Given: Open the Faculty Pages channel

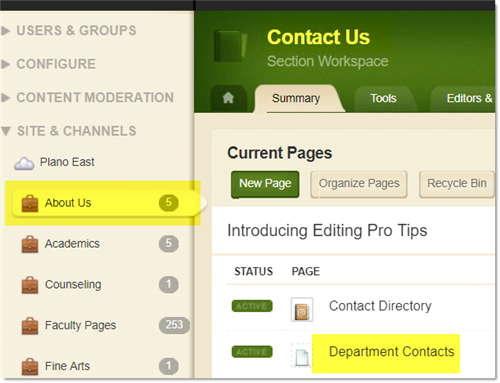Looking at the screenshot, I should tap(81, 325).
